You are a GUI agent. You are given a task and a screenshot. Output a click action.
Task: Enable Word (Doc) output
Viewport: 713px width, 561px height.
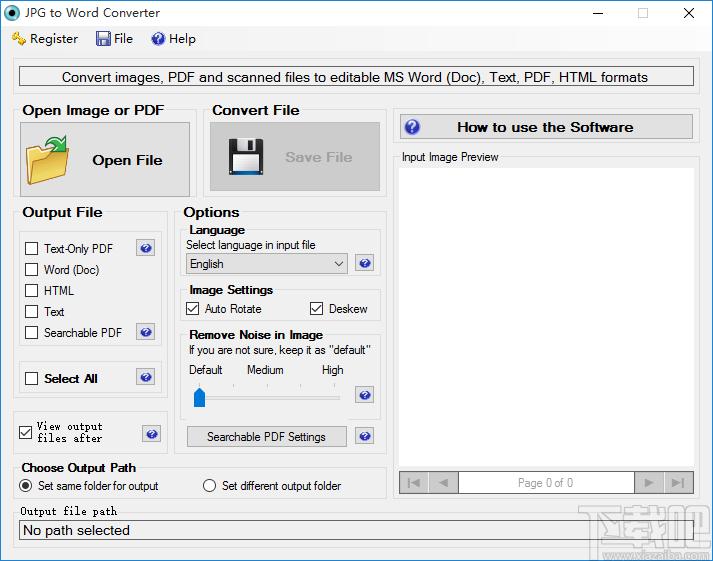point(31,270)
